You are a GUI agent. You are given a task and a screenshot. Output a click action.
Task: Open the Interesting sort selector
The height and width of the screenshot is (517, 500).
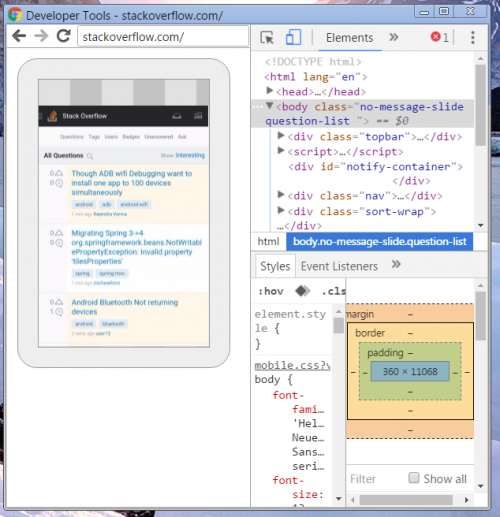[x=190, y=155]
